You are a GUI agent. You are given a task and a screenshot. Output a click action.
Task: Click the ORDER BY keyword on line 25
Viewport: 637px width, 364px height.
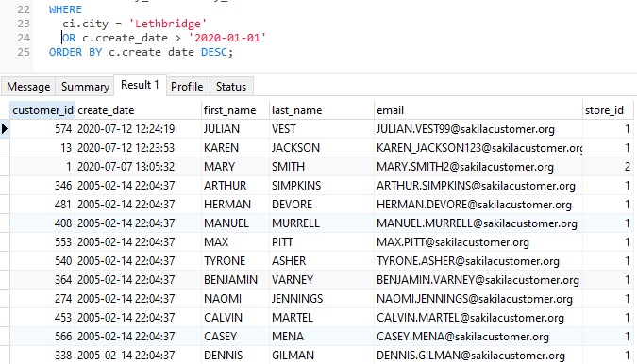75,52
